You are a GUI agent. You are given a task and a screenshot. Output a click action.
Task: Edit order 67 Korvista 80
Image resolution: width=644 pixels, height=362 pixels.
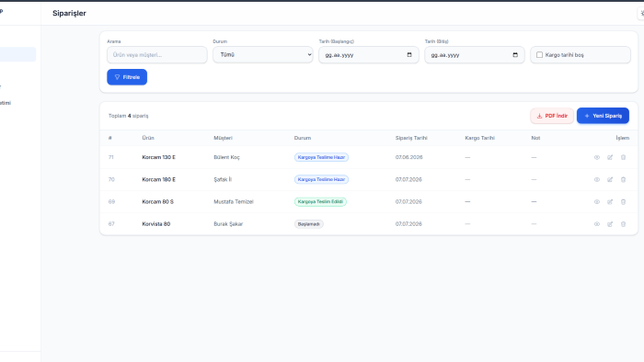click(x=610, y=224)
